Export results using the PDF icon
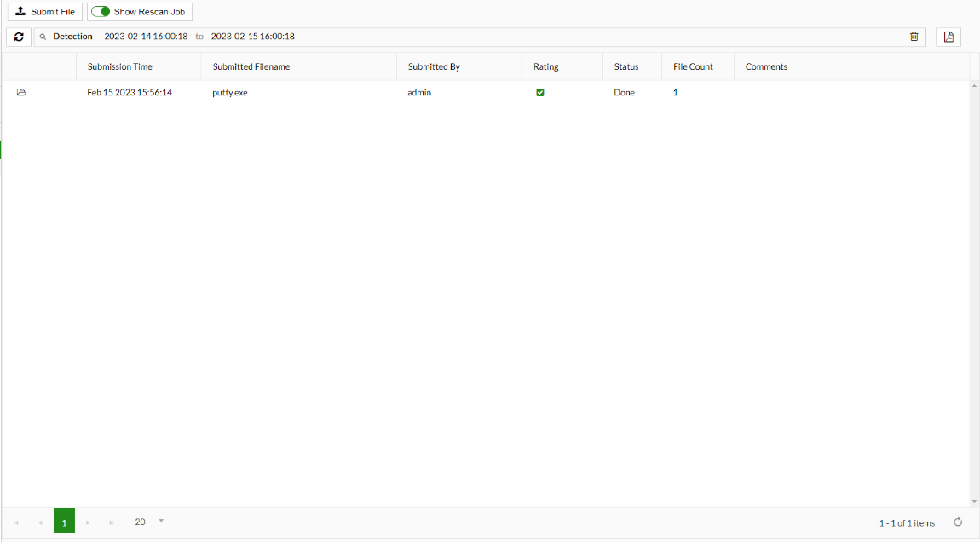This screenshot has height=542, width=980. tap(948, 37)
